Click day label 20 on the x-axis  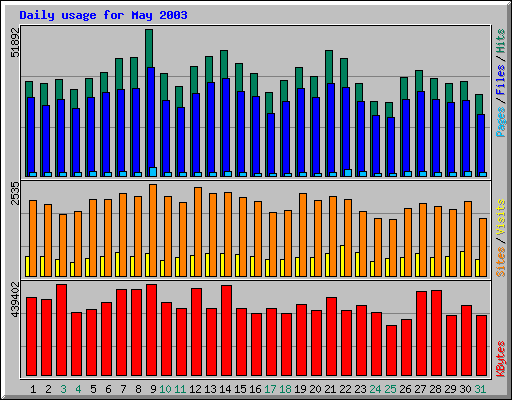[315, 389]
